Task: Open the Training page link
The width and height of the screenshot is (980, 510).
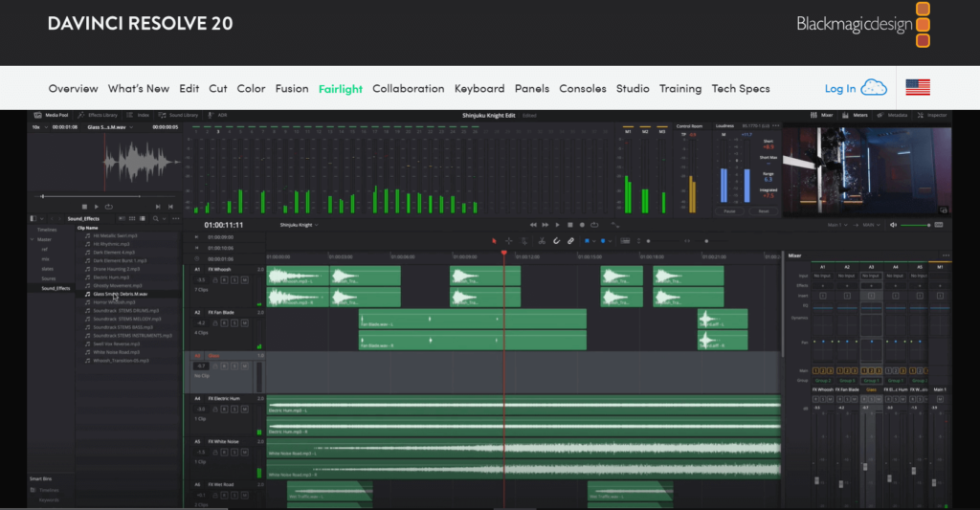Action: point(680,89)
